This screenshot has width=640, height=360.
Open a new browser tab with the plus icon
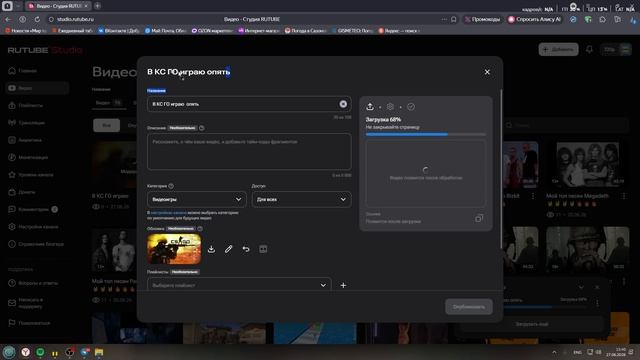click(x=98, y=6)
